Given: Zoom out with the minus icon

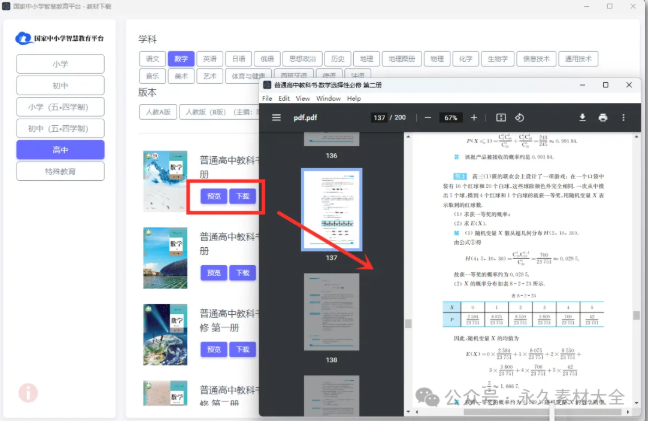Looking at the screenshot, I should (x=428, y=118).
